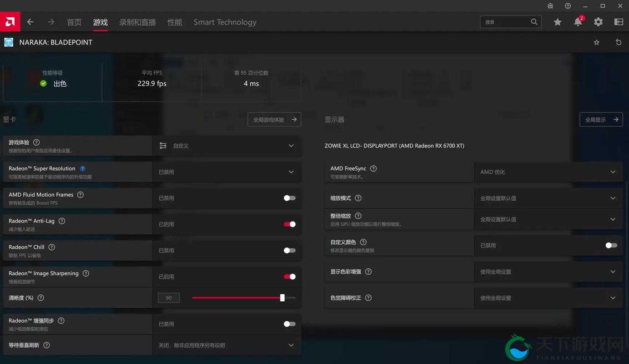Turn on the 自定义颜色 toggle
Screen dimensions: 629x364
coord(611,245)
